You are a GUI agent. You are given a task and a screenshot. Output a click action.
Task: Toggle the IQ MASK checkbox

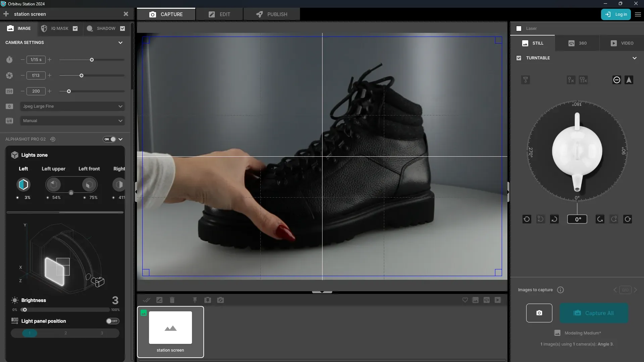(x=75, y=29)
